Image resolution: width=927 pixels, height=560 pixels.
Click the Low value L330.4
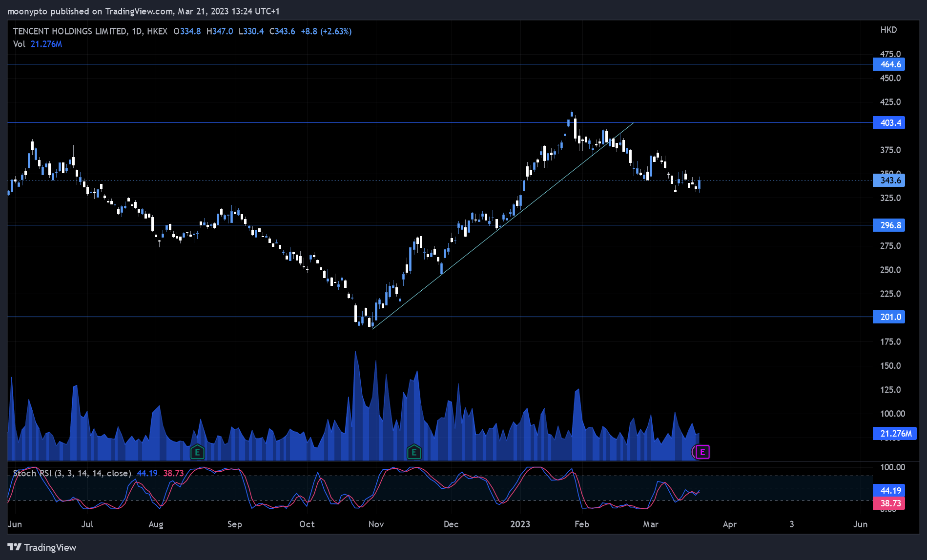point(251,31)
